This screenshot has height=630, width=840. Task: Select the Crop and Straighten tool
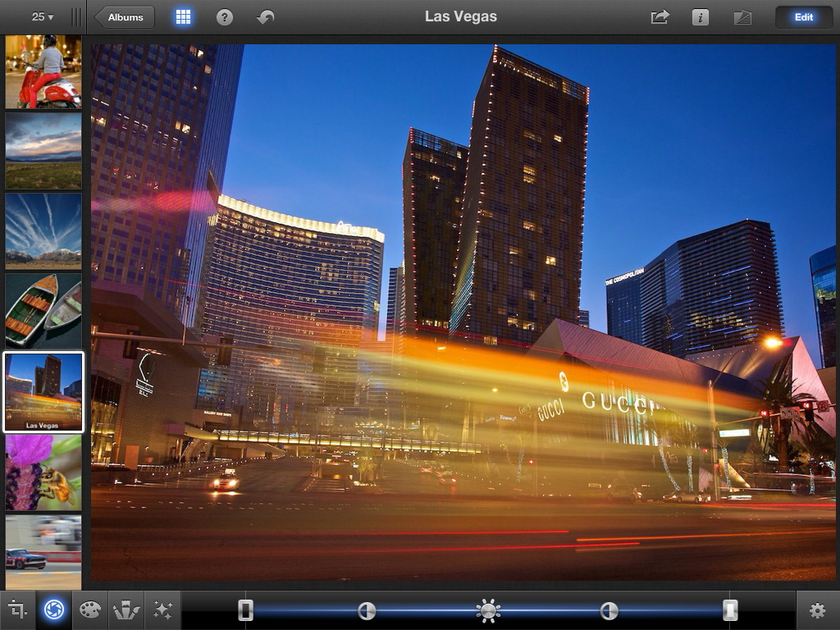(17, 610)
